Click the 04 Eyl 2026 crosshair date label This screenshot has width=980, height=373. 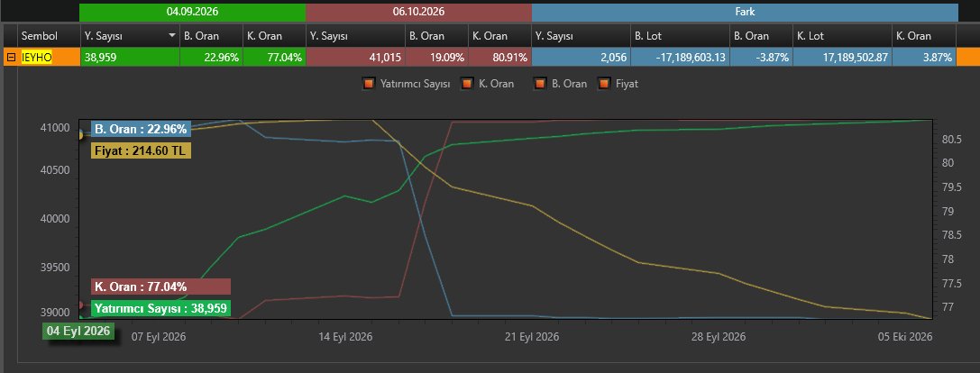click(78, 331)
